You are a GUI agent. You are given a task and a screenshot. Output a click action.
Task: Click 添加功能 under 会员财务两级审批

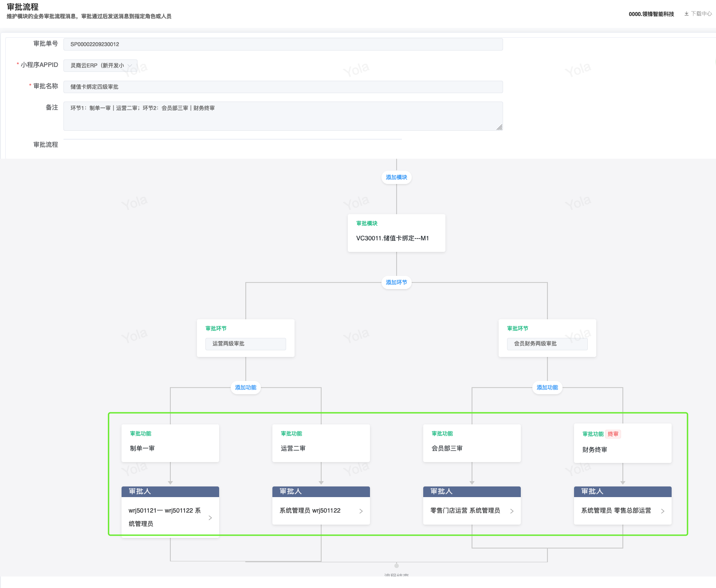547,388
